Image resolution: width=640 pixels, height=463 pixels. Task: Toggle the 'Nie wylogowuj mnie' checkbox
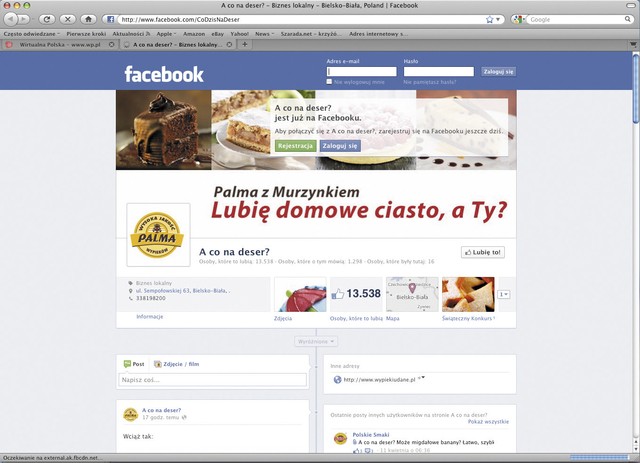click(x=331, y=82)
